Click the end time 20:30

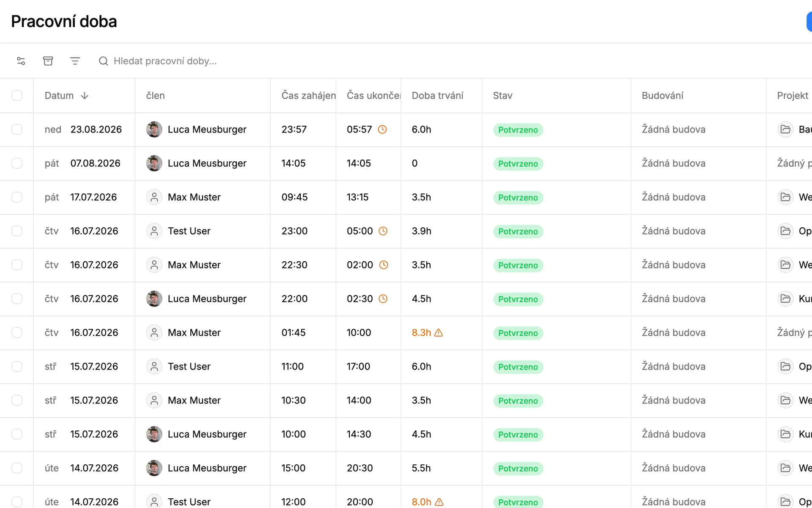pos(360,468)
